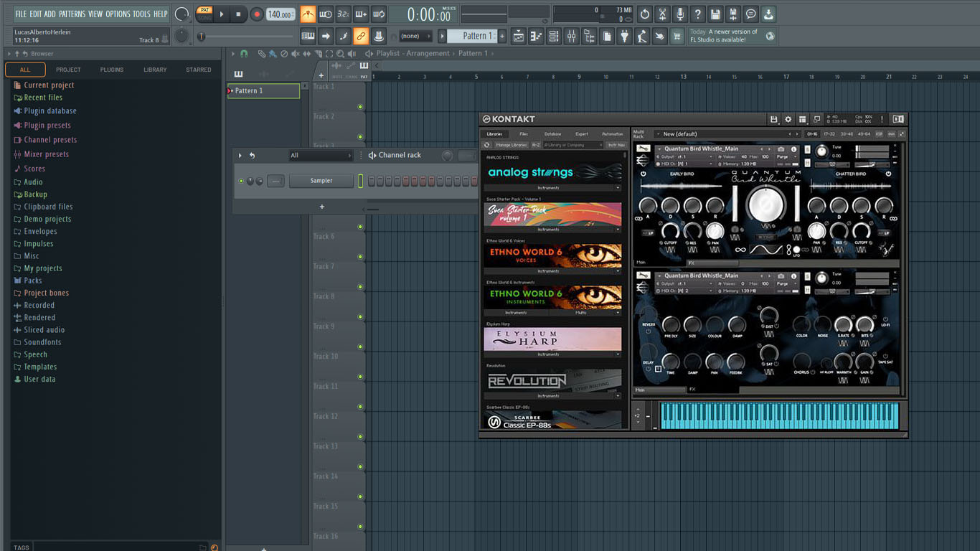Select the playlist Draw pencil tool
The image size is (980, 551).
point(262,54)
